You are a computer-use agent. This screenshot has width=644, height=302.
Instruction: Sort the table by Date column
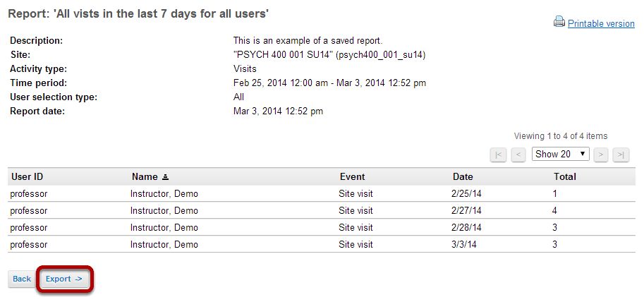[x=463, y=176]
